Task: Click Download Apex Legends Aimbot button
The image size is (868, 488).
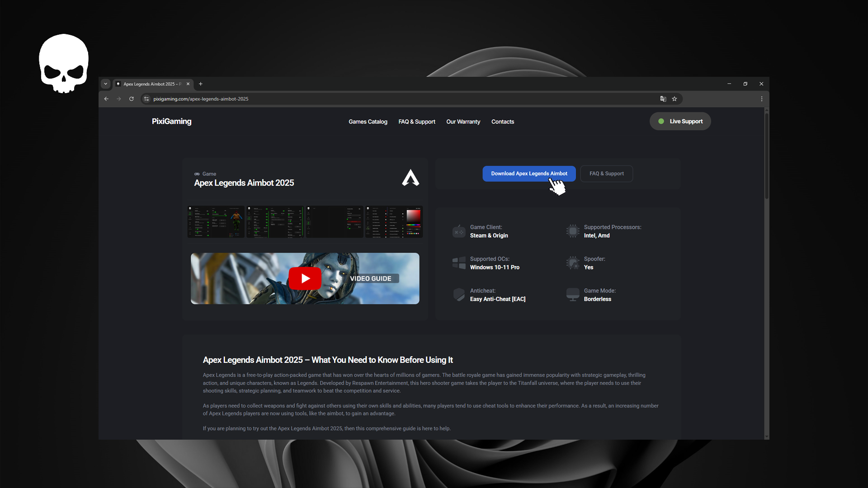Action: 529,174
